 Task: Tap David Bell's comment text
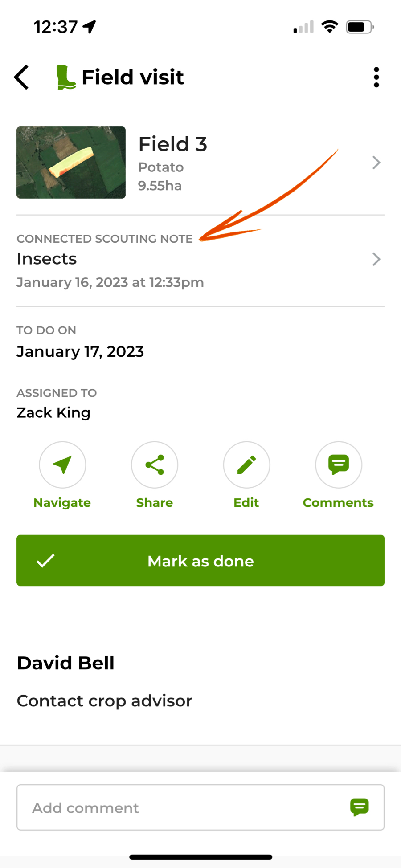[x=104, y=701]
